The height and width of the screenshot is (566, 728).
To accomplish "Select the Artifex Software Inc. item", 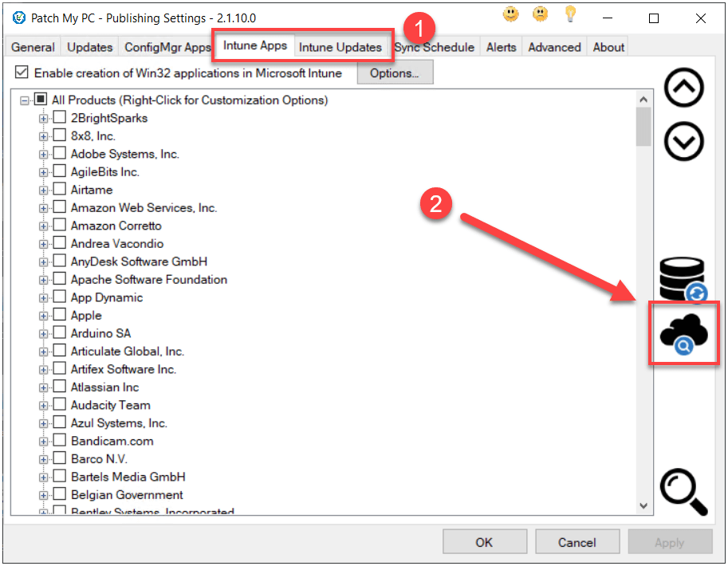I will click(x=124, y=369).
